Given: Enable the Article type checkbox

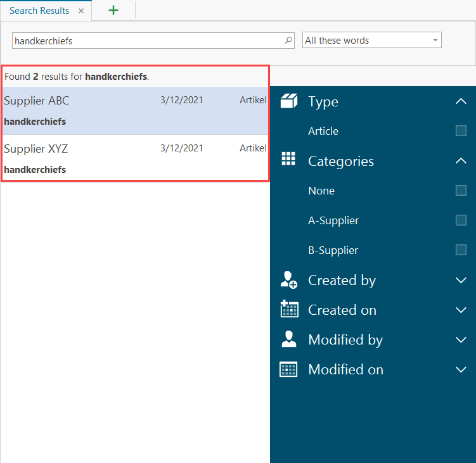Looking at the screenshot, I should coord(461,131).
